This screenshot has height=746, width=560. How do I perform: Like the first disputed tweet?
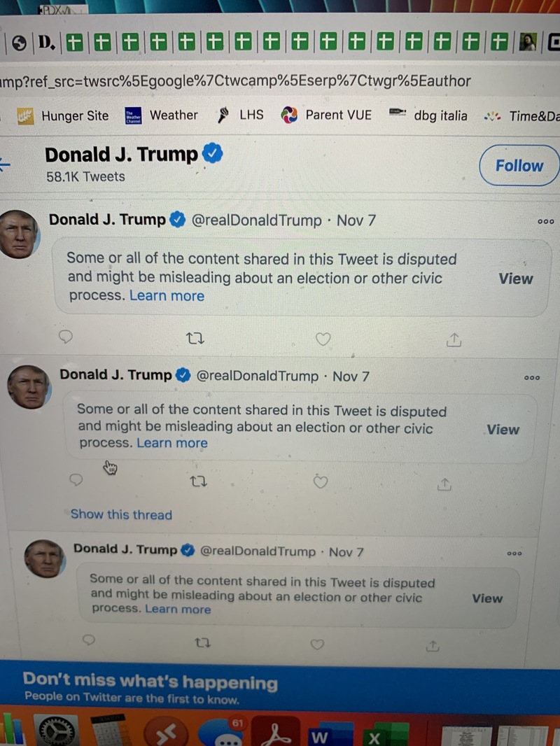[323, 339]
